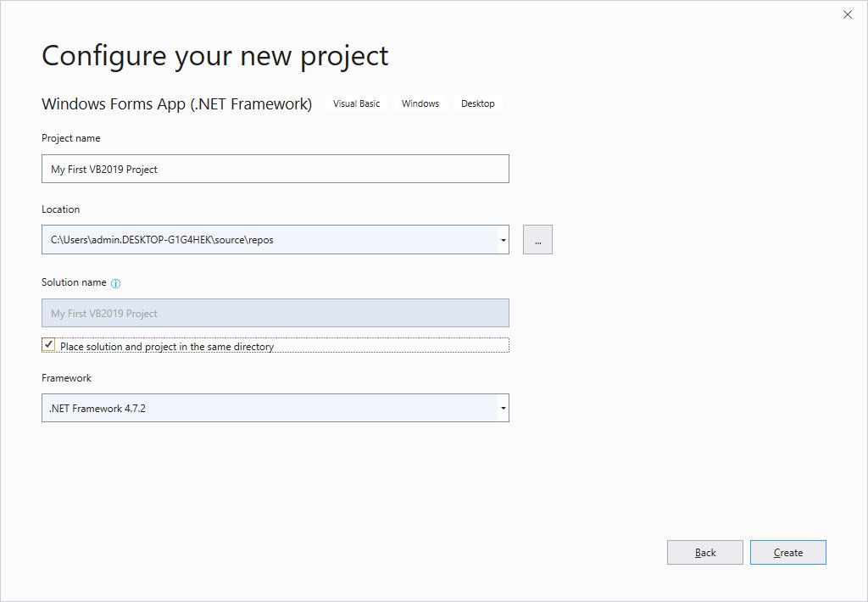Click the Solution name info icon
The image size is (868, 602).
pyautogui.click(x=115, y=283)
